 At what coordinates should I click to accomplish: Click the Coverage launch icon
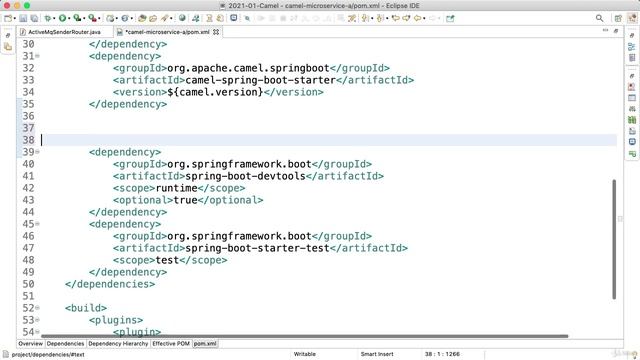coord(77,18)
